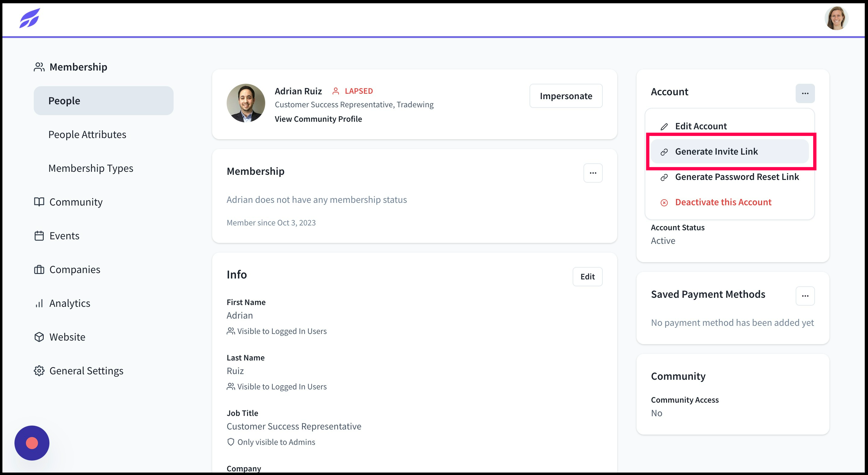Image resolution: width=868 pixels, height=475 pixels.
Task: Click the Account Status 'Active' value
Action: pyautogui.click(x=663, y=241)
